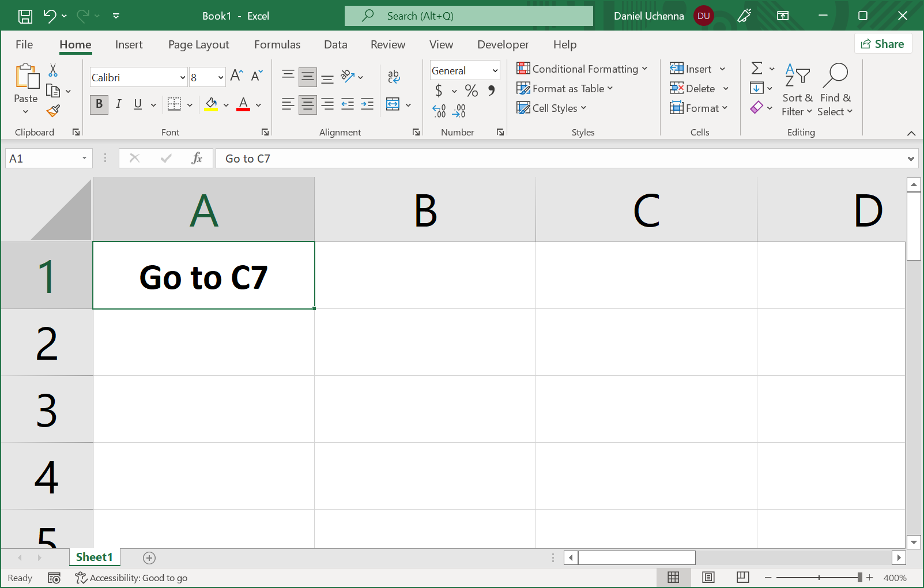Expand the font name Calibri dropdown

point(183,78)
